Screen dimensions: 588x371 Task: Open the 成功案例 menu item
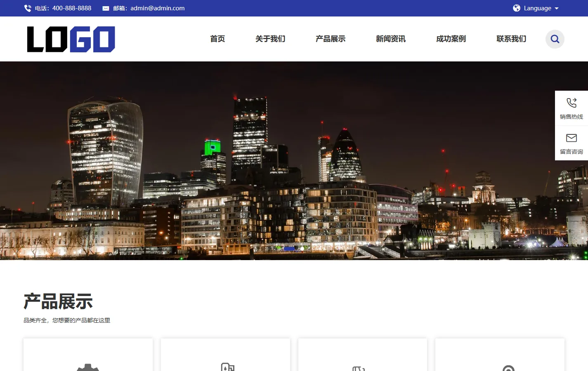point(451,39)
